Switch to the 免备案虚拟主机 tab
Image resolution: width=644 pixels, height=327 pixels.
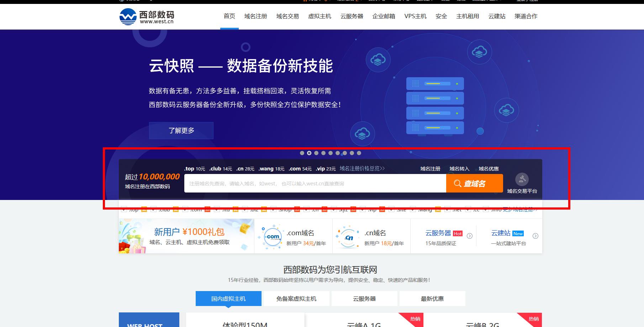(x=295, y=298)
